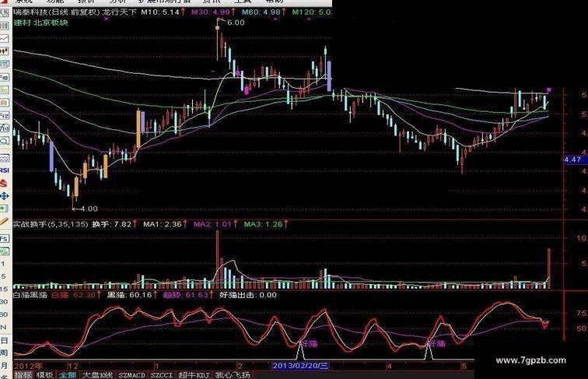Screen dimensions: 588x379
Task: Open the 指标 tab at bottom
Action: coord(23,375)
